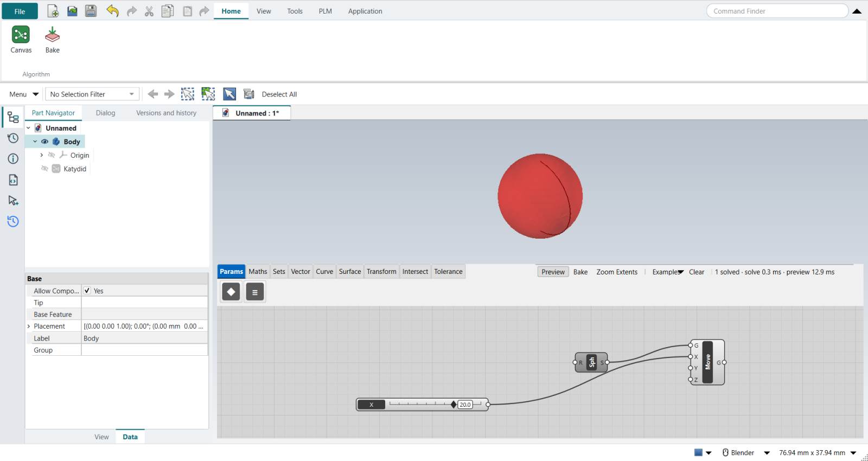
Task: Undo the last action
Action: 112,11
